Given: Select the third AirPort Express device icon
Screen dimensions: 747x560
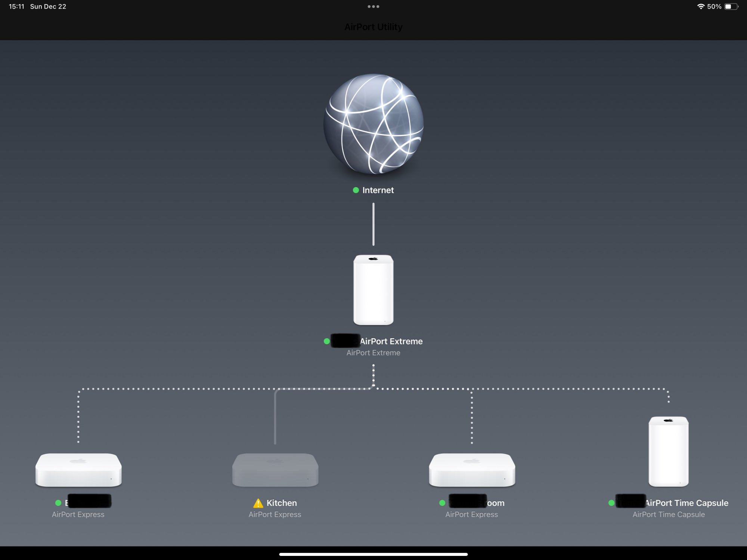Looking at the screenshot, I should coord(472,470).
